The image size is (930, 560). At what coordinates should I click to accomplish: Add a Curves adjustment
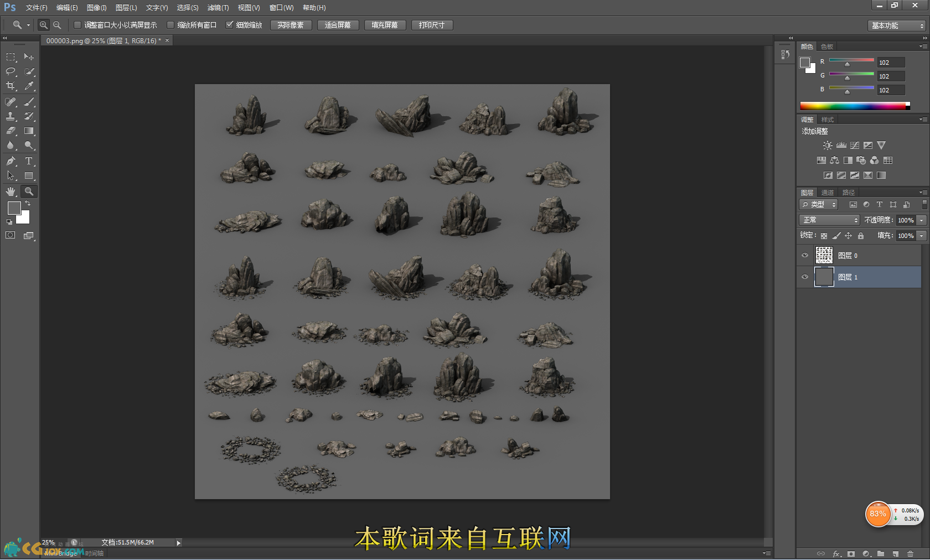(855, 146)
